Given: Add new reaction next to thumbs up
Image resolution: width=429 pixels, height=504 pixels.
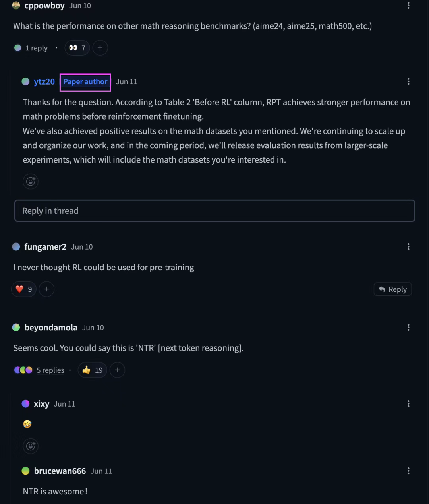Looking at the screenshot, I should pyautogui.click(x=117, y=370).
